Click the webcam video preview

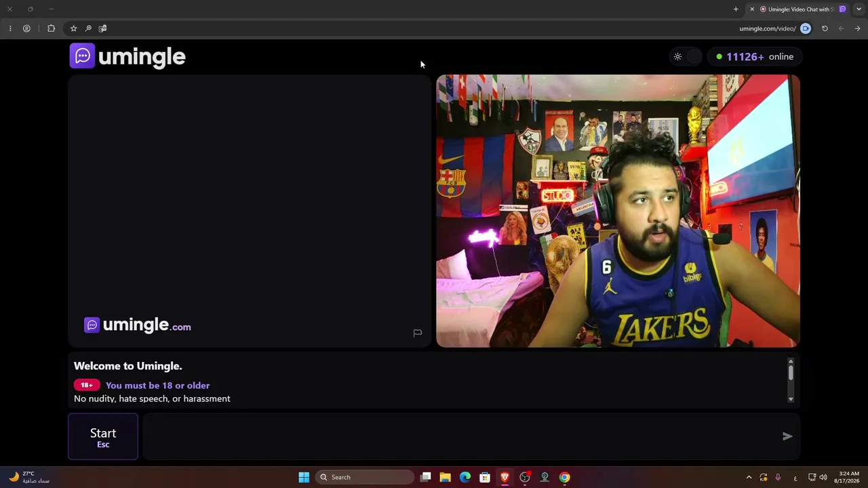618,211
